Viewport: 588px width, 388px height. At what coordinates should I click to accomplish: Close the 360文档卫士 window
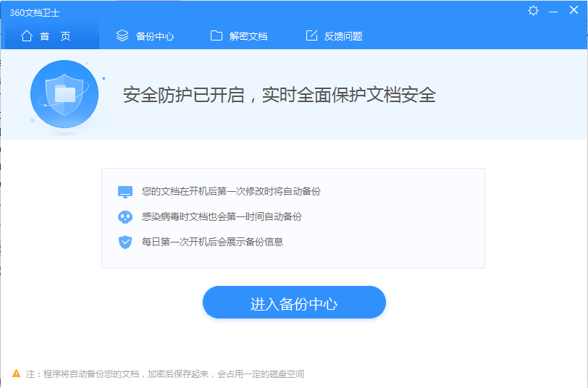[x=574, y=10]
